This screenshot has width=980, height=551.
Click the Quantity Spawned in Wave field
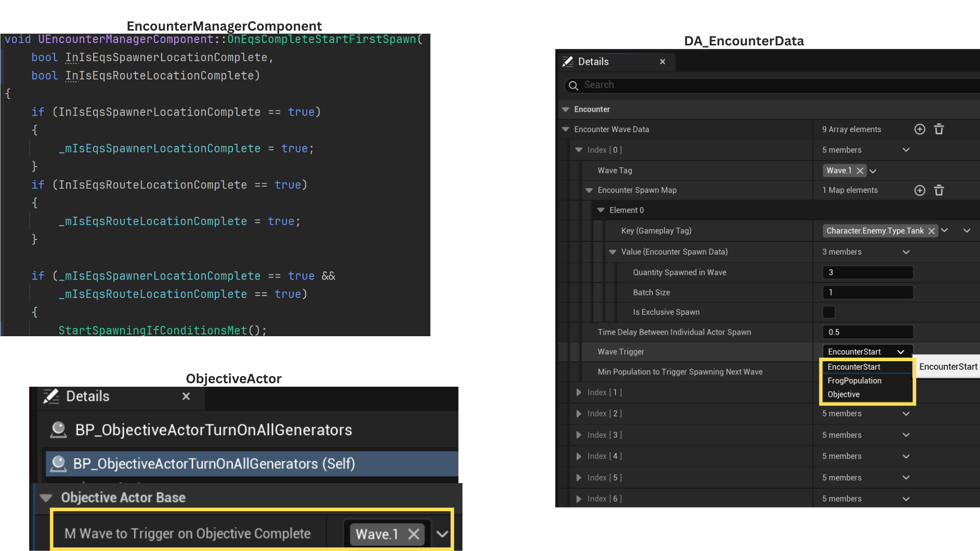coord(868,272)
